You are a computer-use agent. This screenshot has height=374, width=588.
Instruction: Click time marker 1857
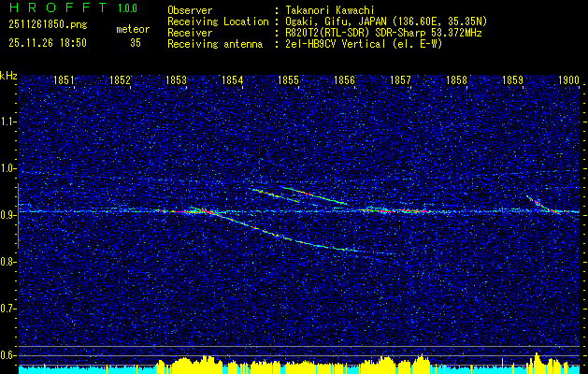pyautogui.click(x=400, y=79)
